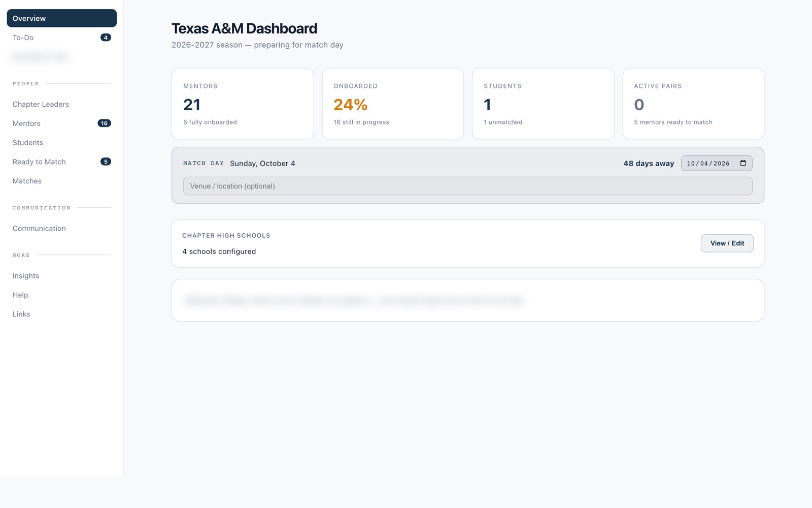
Task: Click the View / Edit schools button
Action: tap(727, 243)
